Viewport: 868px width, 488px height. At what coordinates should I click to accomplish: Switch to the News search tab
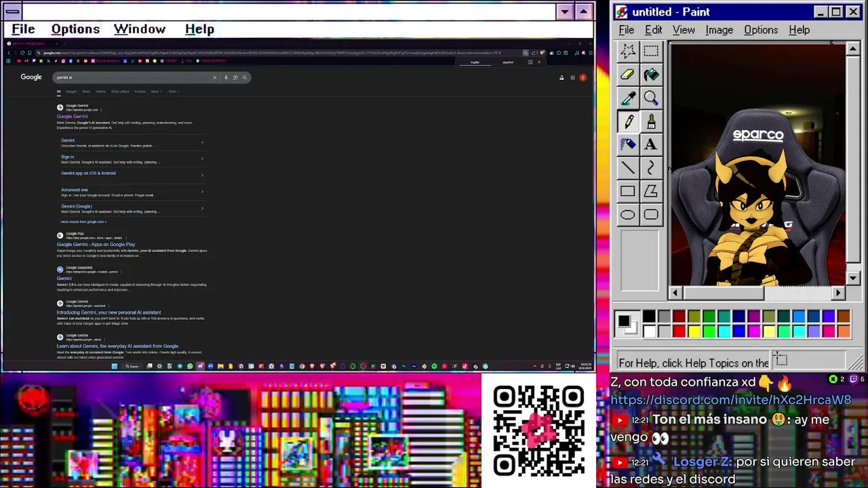tap(86, 91)
